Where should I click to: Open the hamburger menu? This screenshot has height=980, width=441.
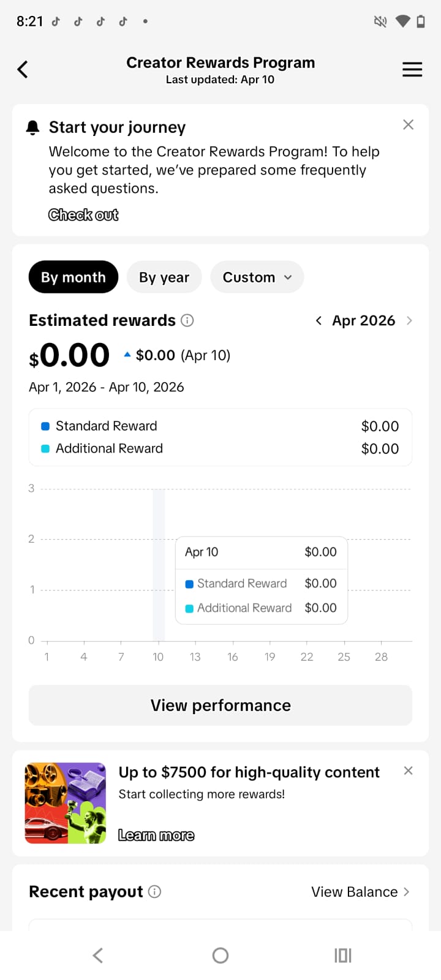pyautogui.click(x=412, y=70)
